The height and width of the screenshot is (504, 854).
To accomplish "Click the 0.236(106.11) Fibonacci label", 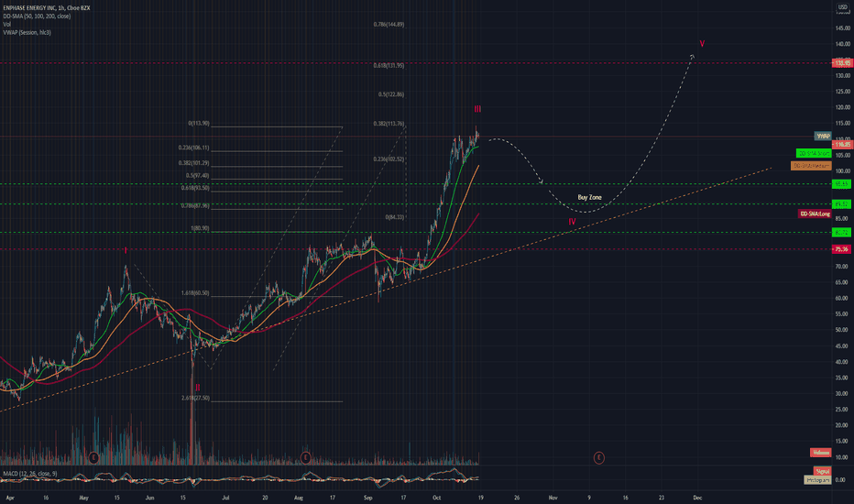I will coord(194,148).
